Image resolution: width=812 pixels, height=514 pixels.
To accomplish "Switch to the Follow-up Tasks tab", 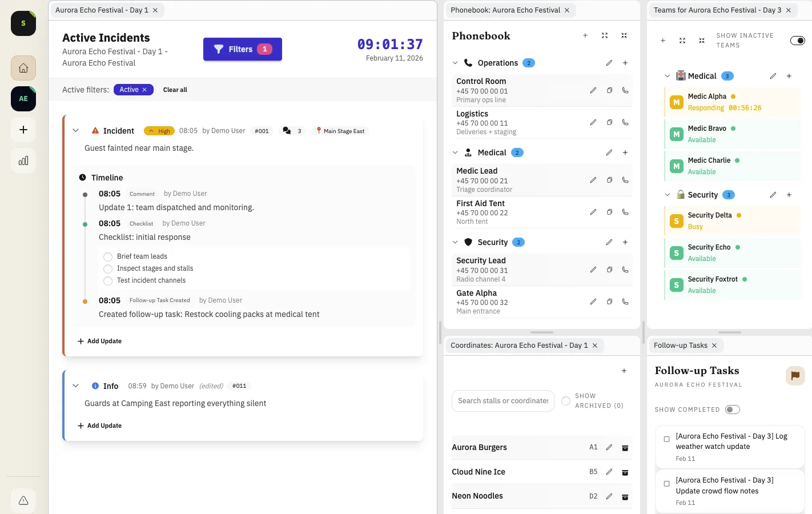I will coord(682,345).
